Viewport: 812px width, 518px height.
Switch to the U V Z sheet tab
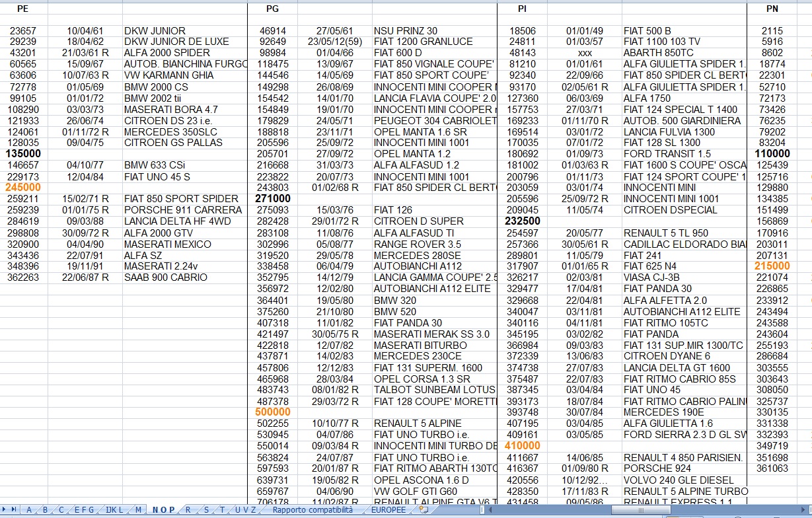[x=246, y=509]
